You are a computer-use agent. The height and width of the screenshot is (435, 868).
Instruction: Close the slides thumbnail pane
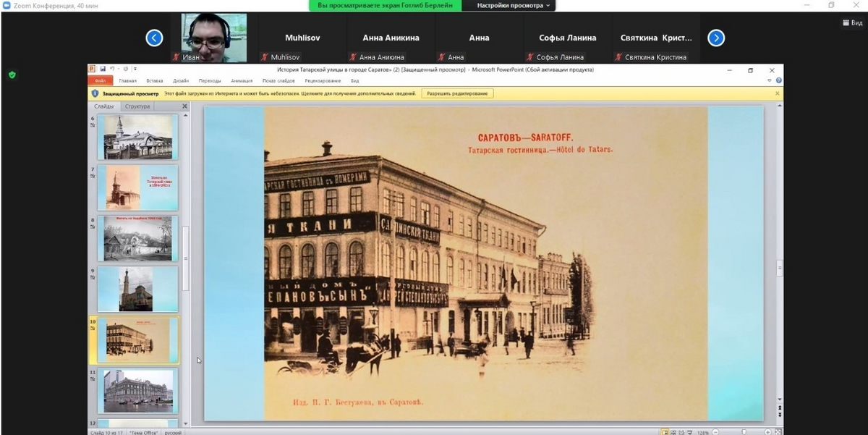point(184,106)
